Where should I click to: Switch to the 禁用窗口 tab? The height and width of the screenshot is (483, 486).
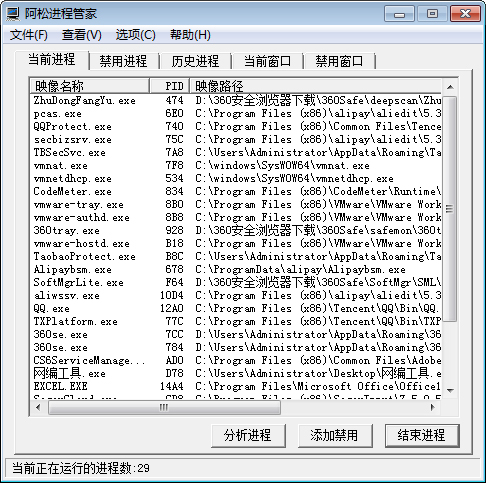(x=339, y=61)
